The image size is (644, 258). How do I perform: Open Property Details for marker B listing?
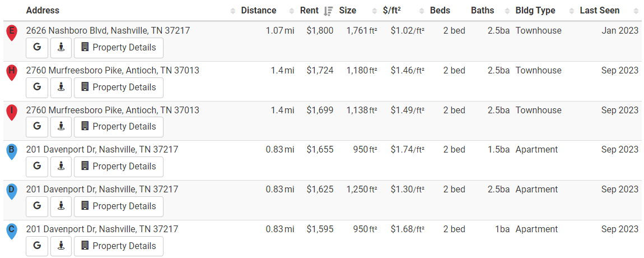[x=119, y=167]
